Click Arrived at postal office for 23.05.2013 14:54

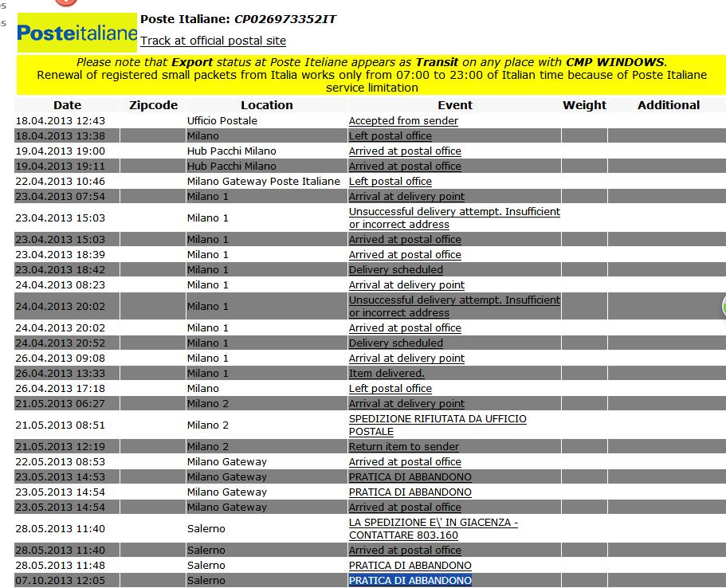tap(405, 507)
